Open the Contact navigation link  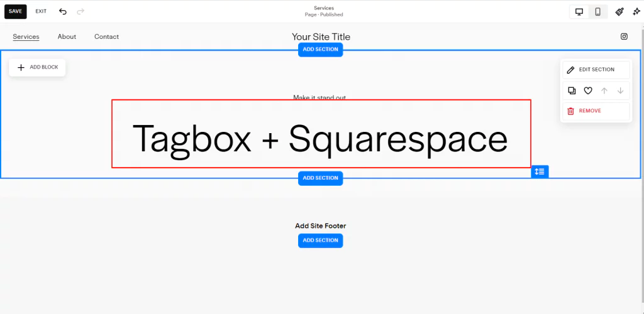106,36
